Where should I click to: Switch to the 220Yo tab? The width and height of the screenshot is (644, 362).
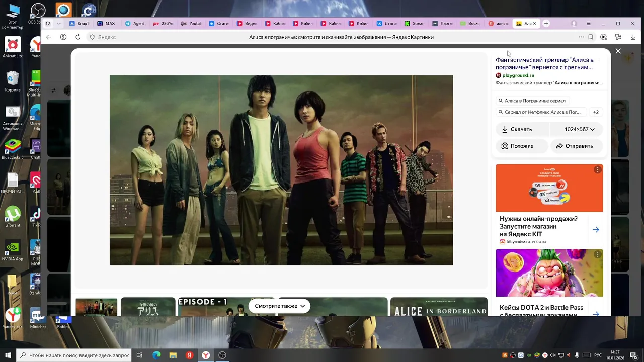pyautogui.click(x=163, y=23)
